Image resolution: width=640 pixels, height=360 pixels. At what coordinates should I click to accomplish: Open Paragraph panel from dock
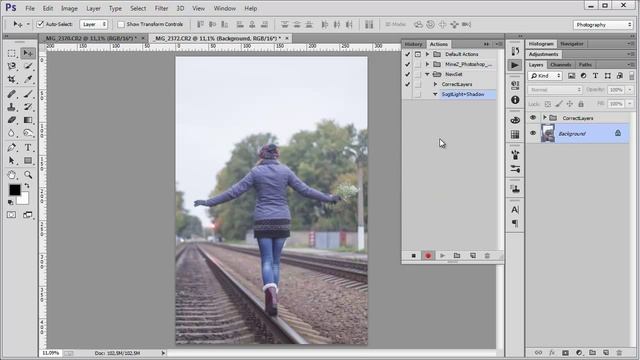(515, 223)
